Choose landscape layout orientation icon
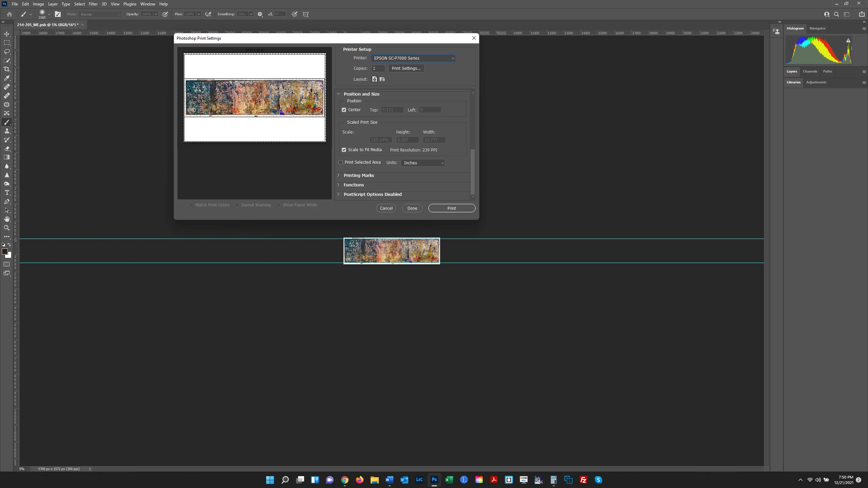 pyautogui.click(x=382, y=79)
